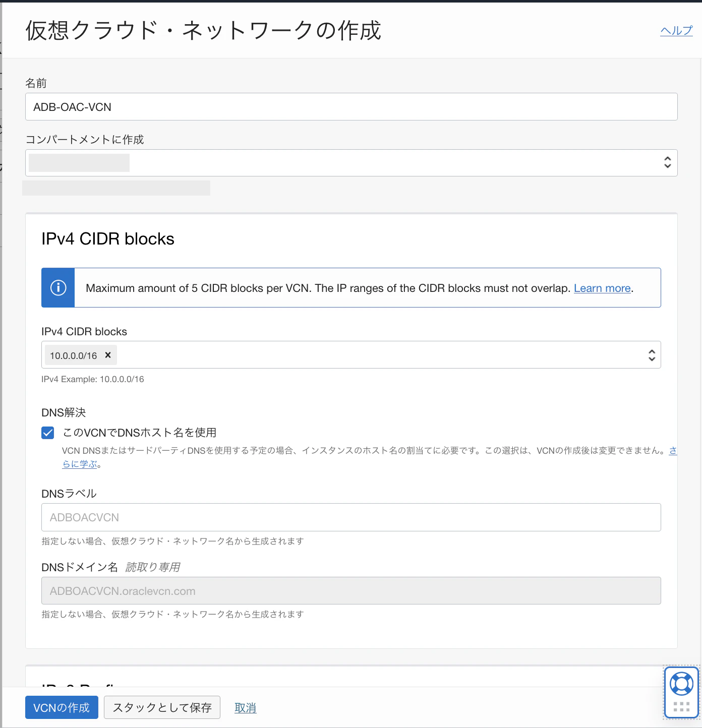Viewport: 702px width, 728px height.
Task: Click the 取消 cancel link
Action: 246,708
